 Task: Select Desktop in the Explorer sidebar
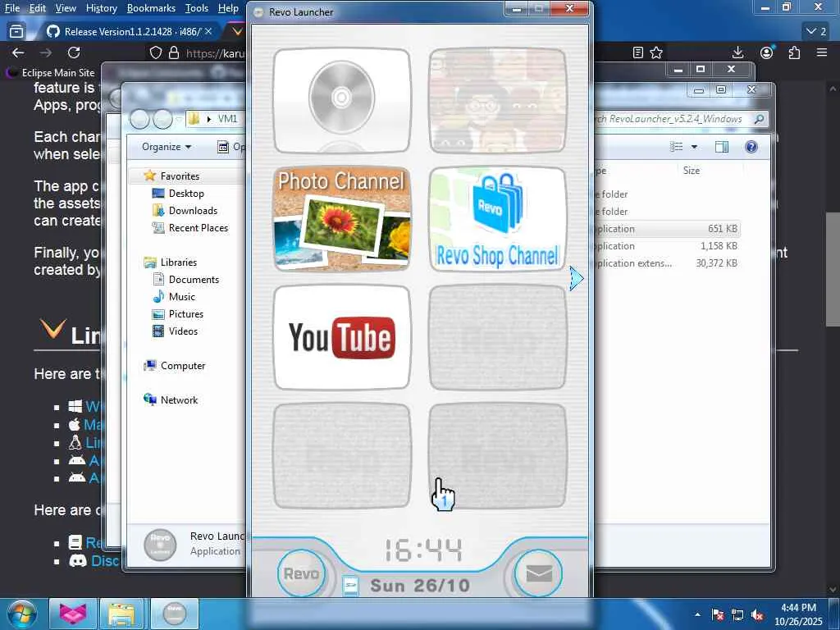[x=186, y=194]
